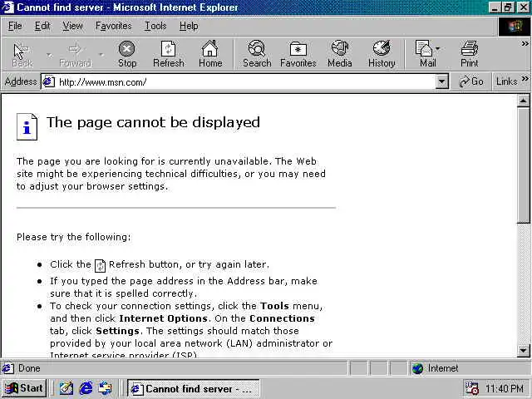The image size is (532, 399).
Task: Open the Favorites menu
Action: point(113,26)
